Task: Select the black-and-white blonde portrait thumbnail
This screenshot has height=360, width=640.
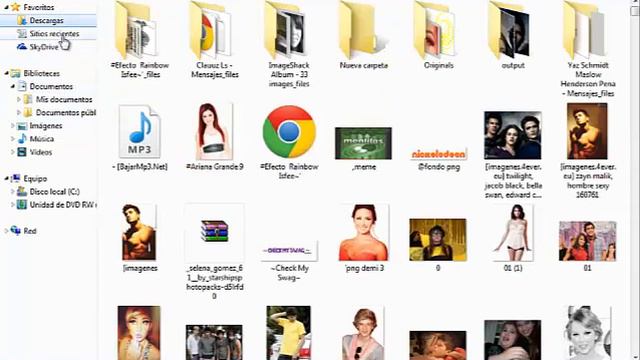Action: [588, 333]
